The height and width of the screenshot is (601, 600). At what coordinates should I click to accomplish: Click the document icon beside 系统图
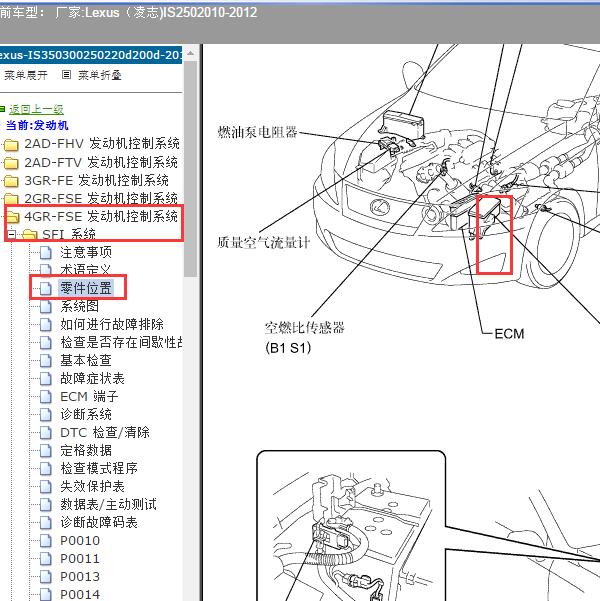(x=46, y=306)
